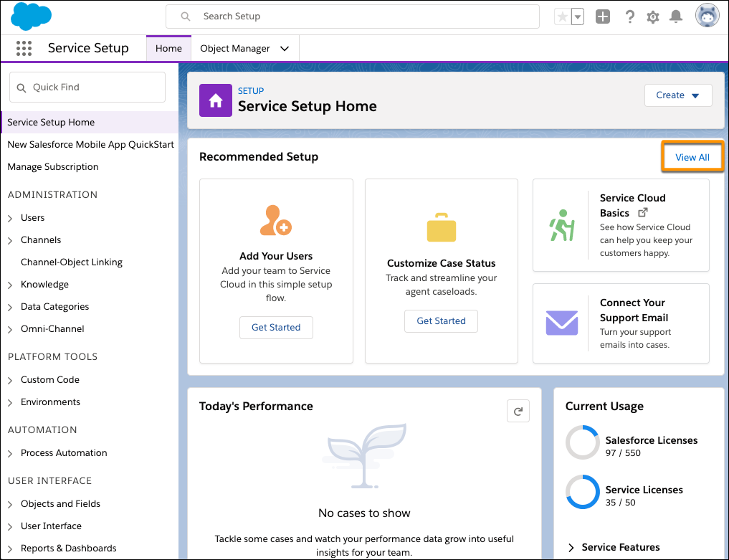The height and width of the screenshot is (560, 729).
Task: Expand the Process Automation node
Action: 10,453
